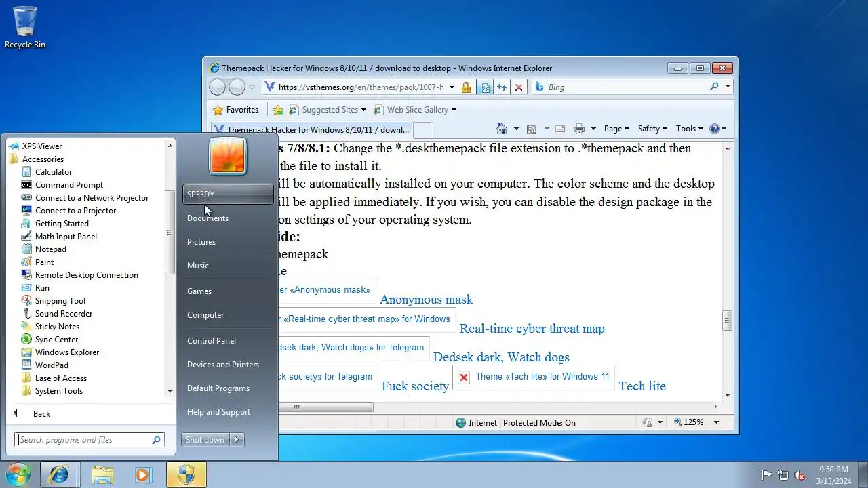Click the page's horizontal scrollbar thumb
The image size is (868, 488).
pyautogui.click(x=325, y=407)
